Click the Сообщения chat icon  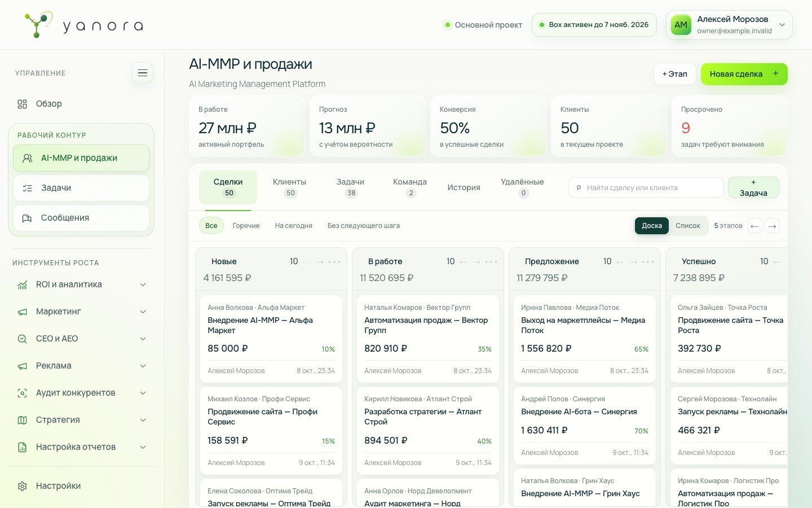27,218
